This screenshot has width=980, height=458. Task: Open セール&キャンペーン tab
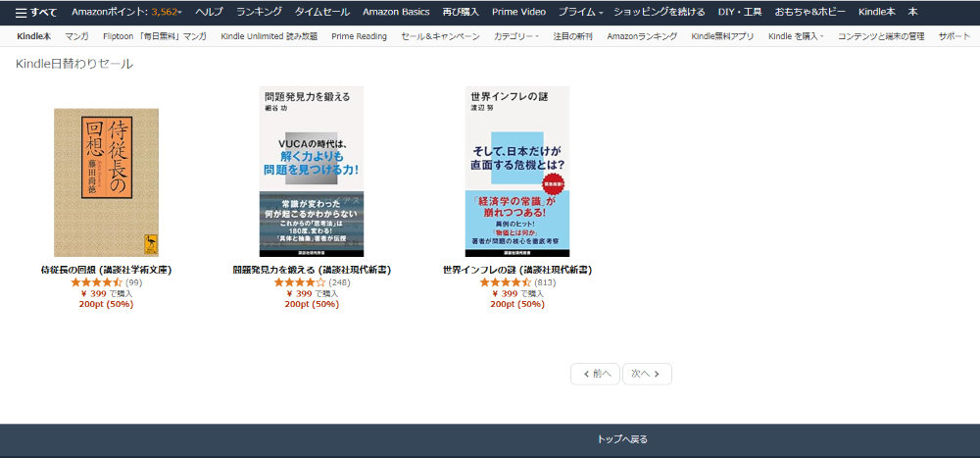[440, 36]
